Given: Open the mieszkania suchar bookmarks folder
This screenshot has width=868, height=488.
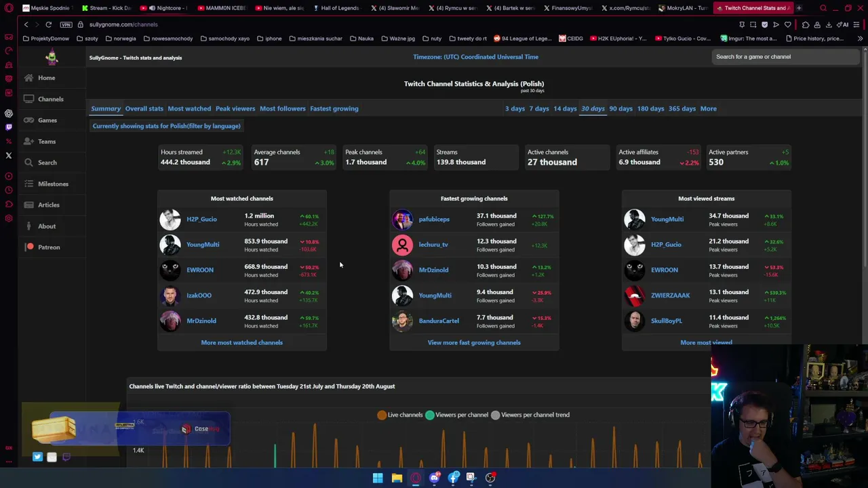Looking at the screenshot, I should (315, 39).
